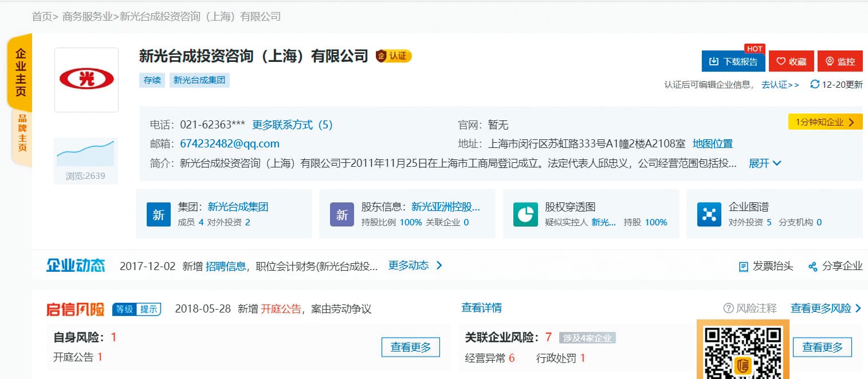Click the 涉及4家企业 gray tag
The width and height of the screenshot is (868, 379).
587,338
